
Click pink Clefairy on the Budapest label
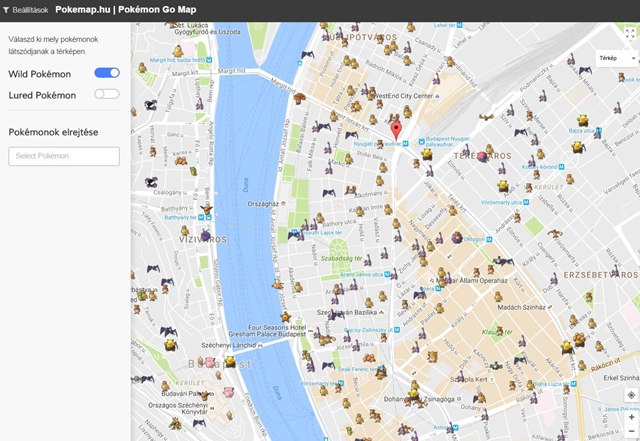pyautogui.click(x=210, y=362)
